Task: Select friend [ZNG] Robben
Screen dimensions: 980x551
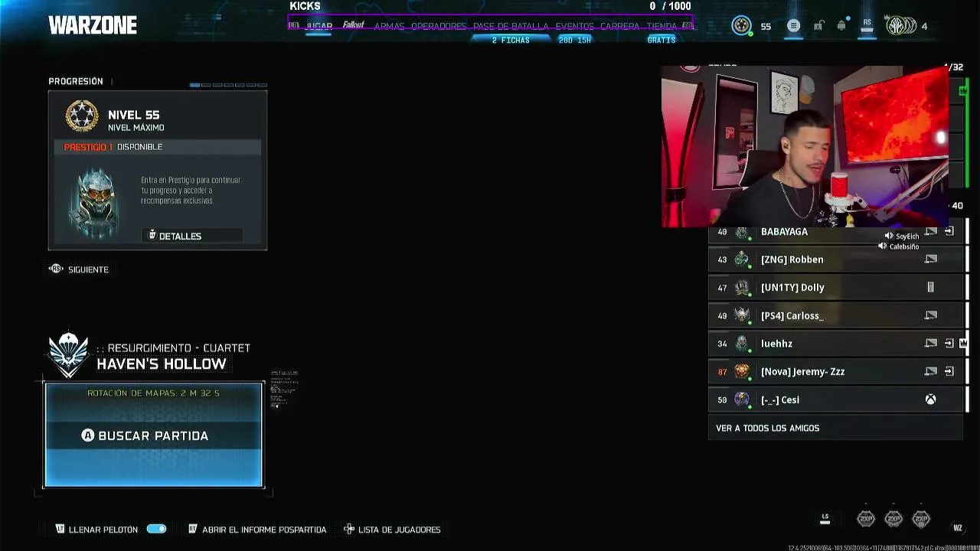Action: pyautogui.click(x=835, y=259)
